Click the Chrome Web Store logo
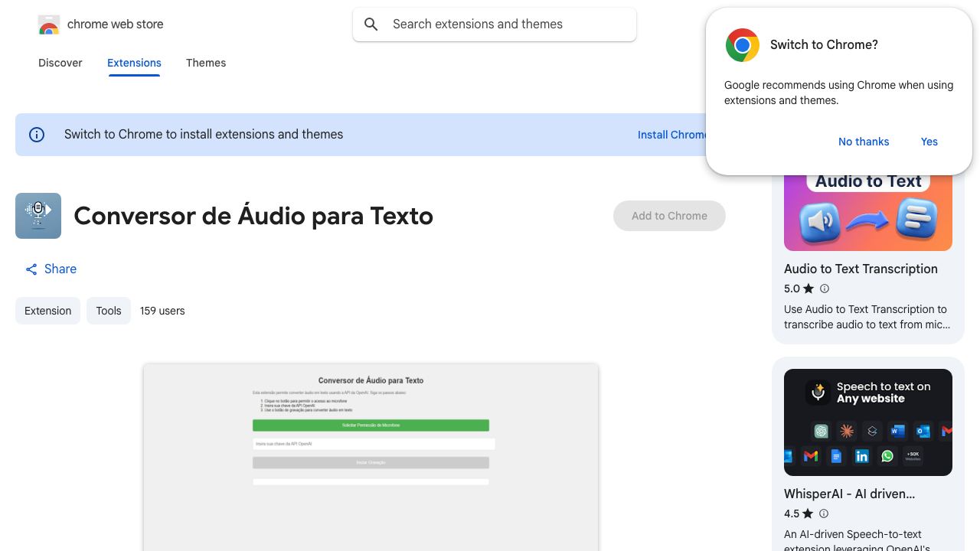Viewport: 980px width, 551px height. tap(49, 24)
